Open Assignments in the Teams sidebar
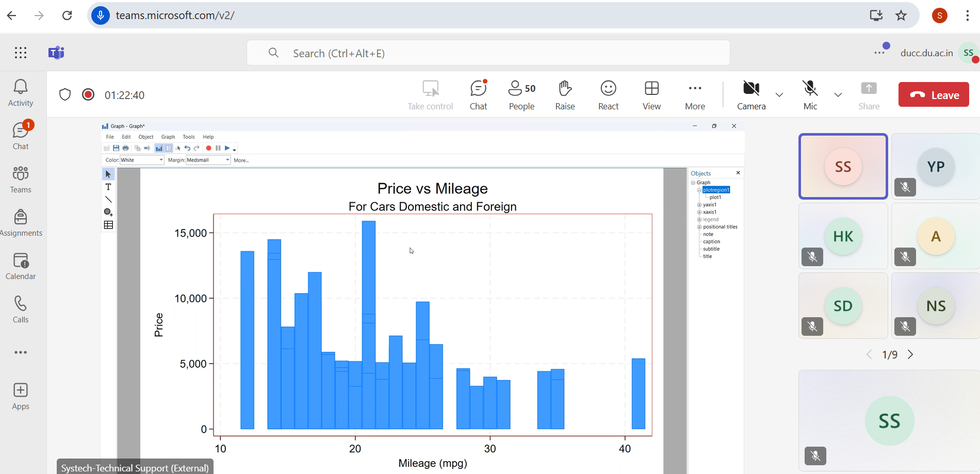The width and height of the screenshot is (980, 474). pyautogui.click(x=21, y=223)
